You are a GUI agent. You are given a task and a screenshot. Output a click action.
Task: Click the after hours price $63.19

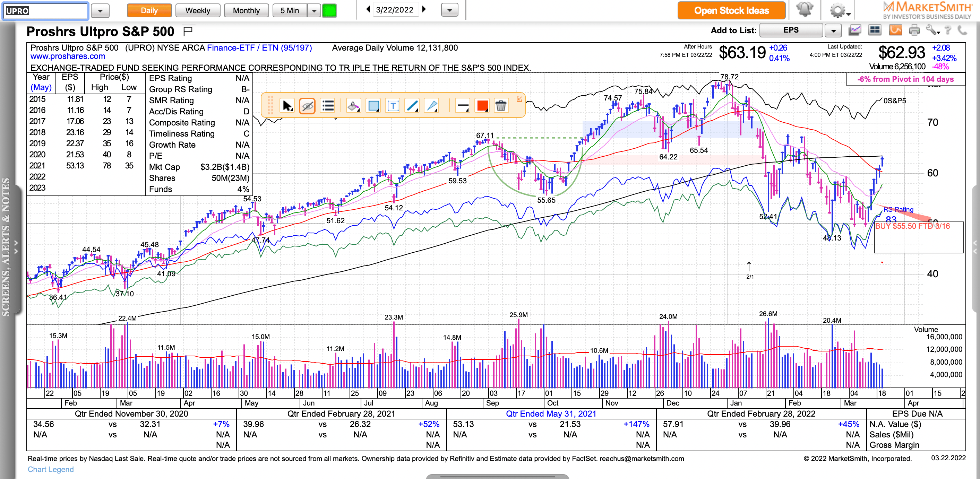[742, 52]
